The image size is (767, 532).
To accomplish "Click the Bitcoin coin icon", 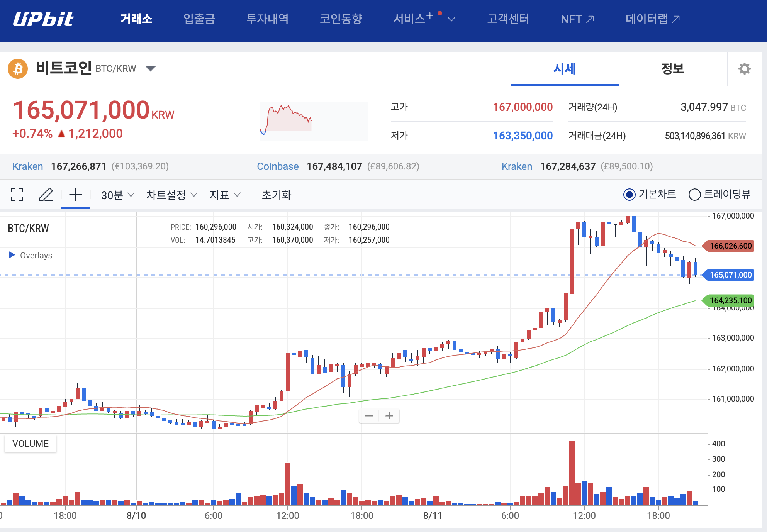I will [18, 69].
